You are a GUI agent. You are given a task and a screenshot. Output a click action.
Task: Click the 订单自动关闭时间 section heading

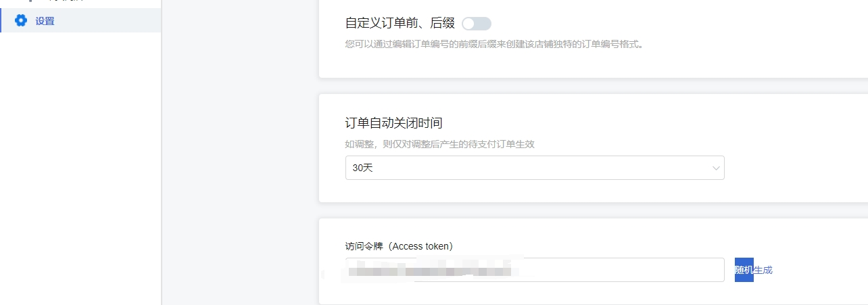(394, 123)
